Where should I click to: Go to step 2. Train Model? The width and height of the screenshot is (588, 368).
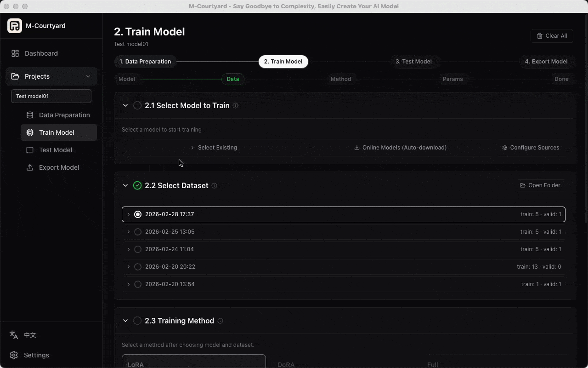[x=283, y=62]
